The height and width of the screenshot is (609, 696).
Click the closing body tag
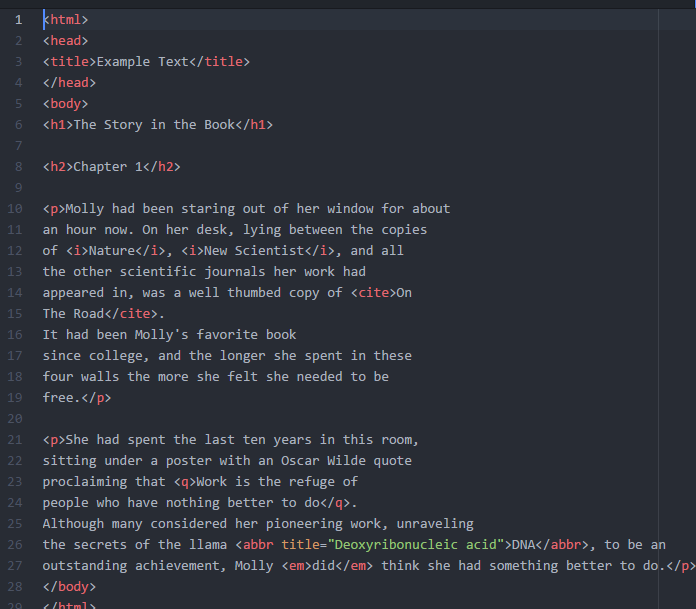69,587
